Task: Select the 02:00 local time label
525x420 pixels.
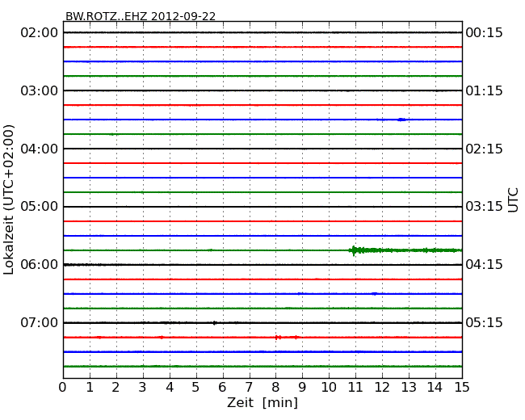Action: click(40, 33)
